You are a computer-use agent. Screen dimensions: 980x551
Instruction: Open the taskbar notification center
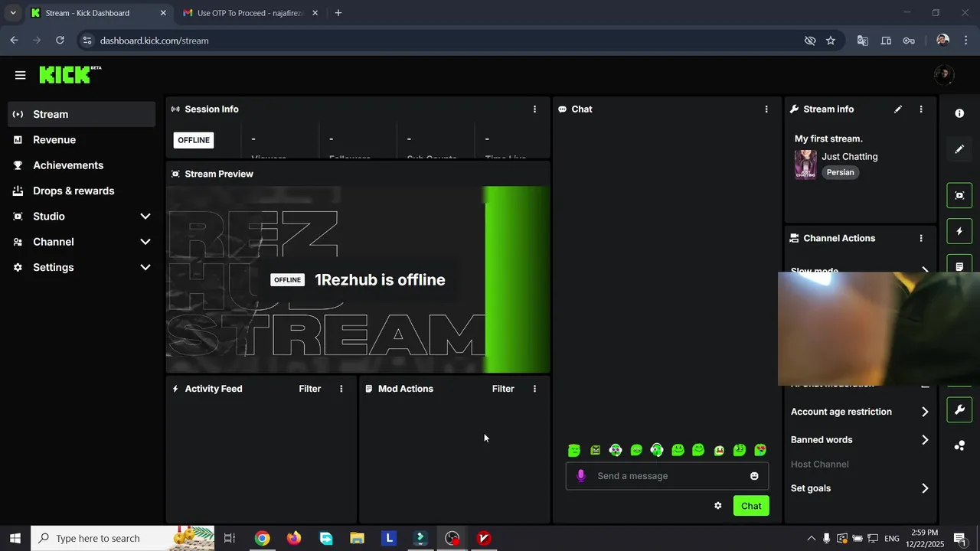[959, 539]
